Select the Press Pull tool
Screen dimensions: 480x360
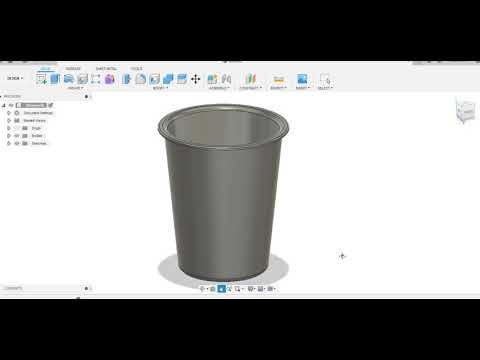[127, 79]
